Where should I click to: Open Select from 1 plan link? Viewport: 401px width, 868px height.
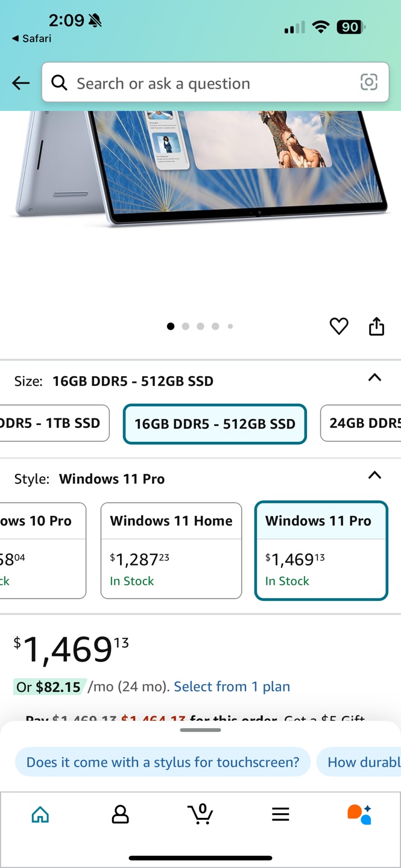click(x=232, y=687)
